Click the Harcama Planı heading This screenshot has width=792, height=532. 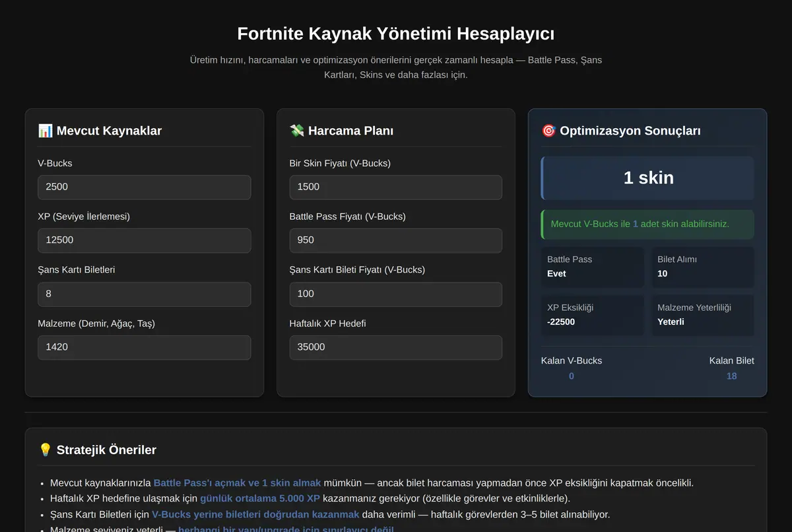350,131
